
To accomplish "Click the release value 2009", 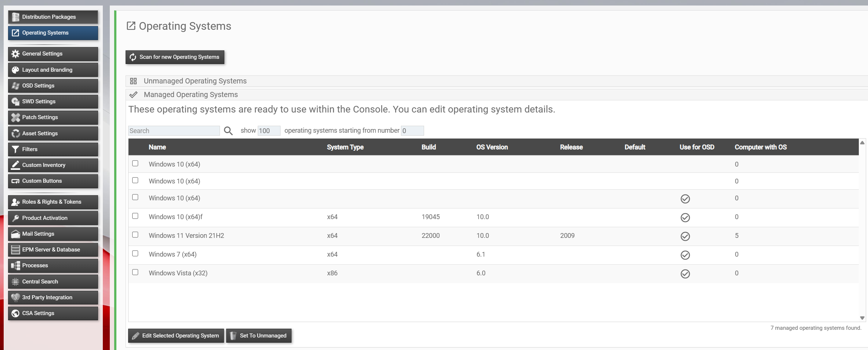I will (x=567, y=236).
